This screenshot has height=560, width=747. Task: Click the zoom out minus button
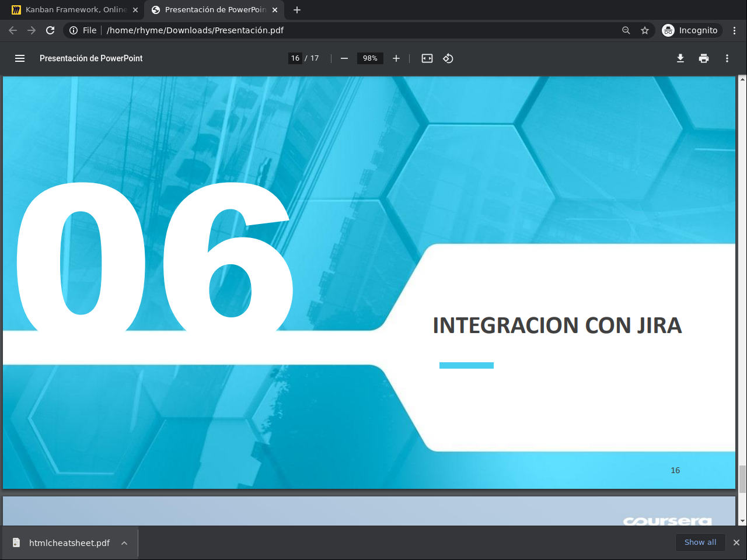(344, 58)
